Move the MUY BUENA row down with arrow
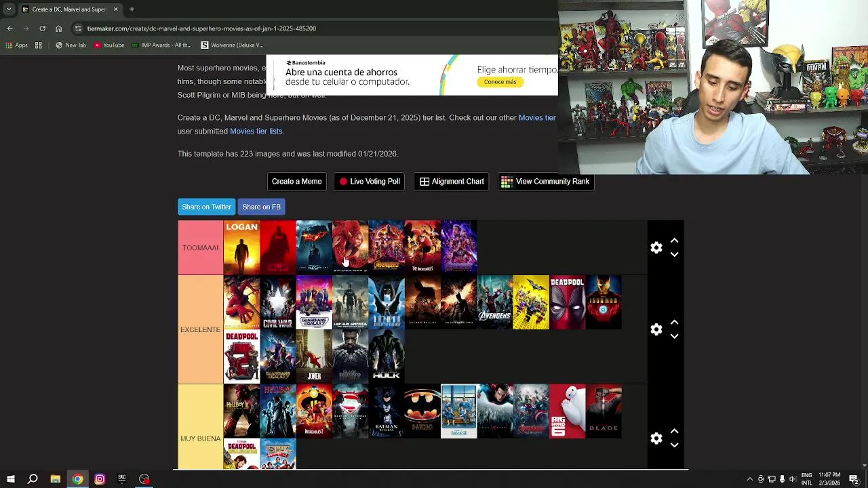The image size is (868, 488). [x=674, y=445]
